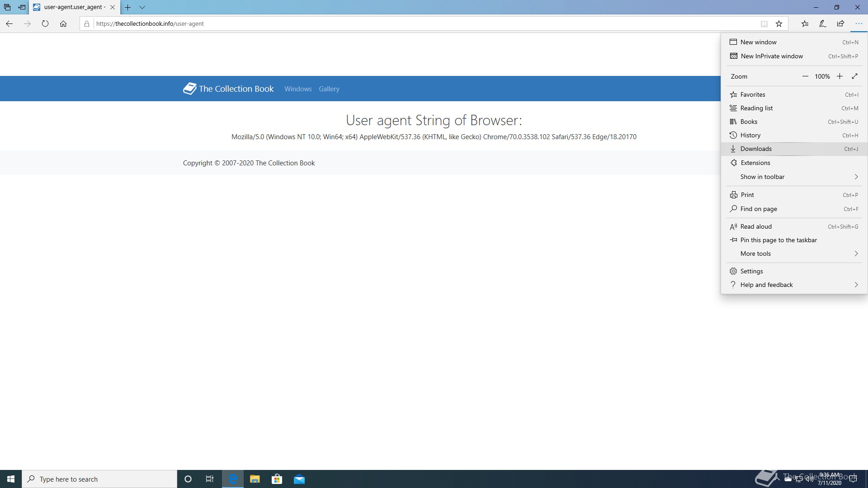Open Books from the menu
The height and width of the screenshot is (488, 868).
coord(794,122)
